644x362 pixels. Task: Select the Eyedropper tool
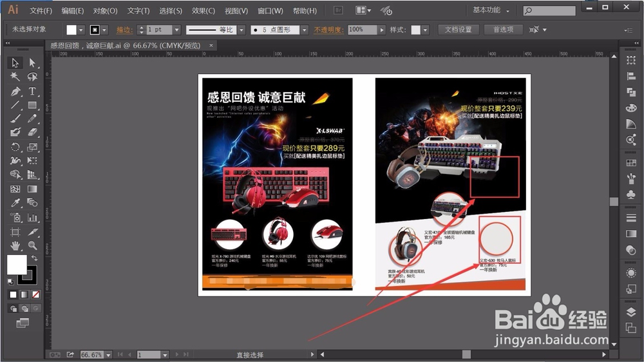coord(15,202)
